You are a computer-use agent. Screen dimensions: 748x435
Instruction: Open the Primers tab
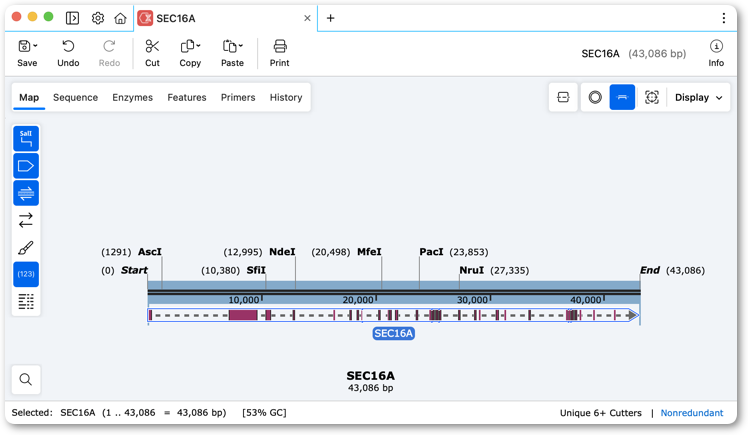tap(238, 97)
